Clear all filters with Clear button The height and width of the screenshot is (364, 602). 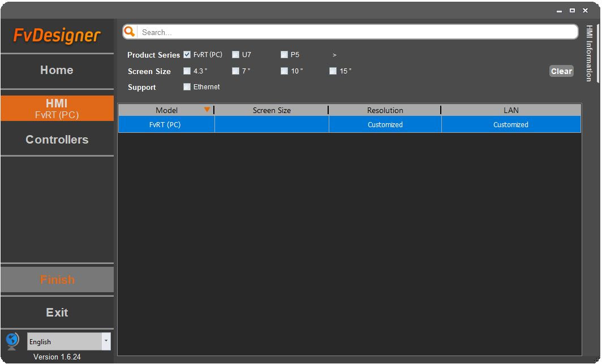coord(561,71)
